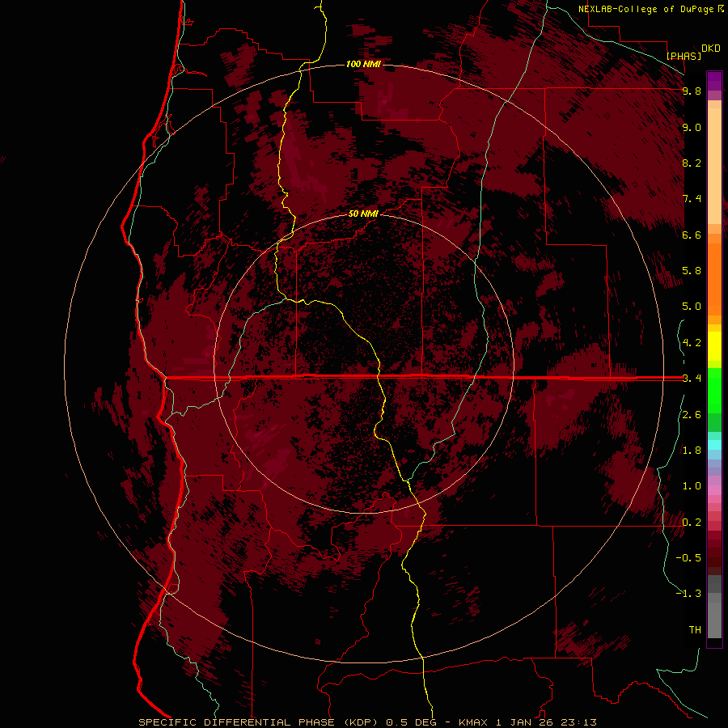The image size is (728, 728).
Task: Pick the yellow swatch beside 4.2
Action: [714, 346]
